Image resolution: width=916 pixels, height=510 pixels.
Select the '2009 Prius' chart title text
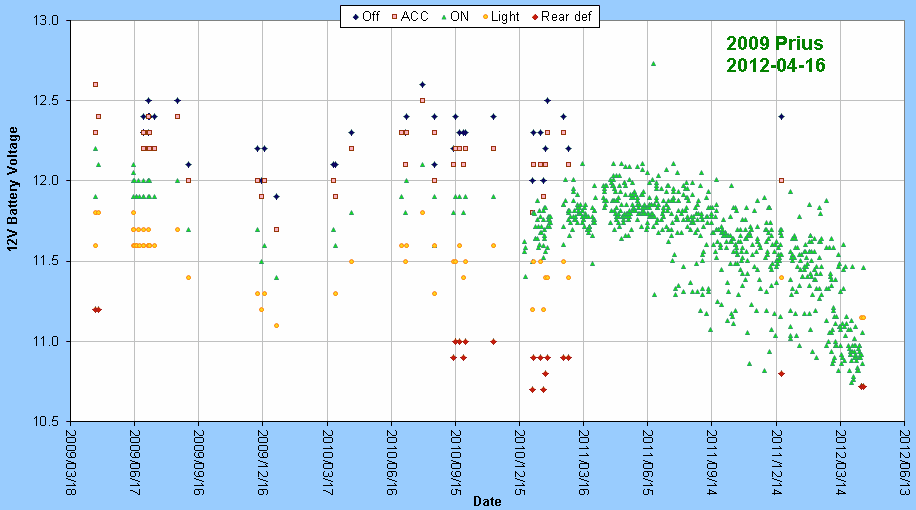point(775,43)
